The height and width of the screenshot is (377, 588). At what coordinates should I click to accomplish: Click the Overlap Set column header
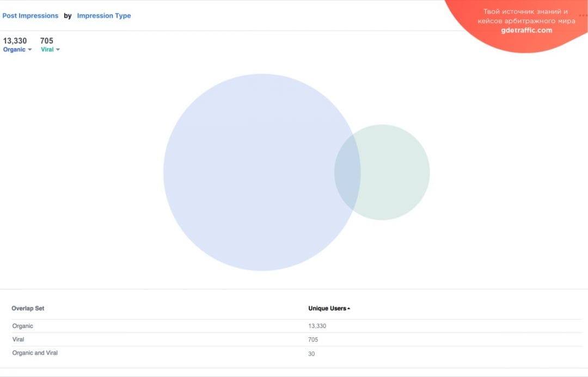[28, 308]
